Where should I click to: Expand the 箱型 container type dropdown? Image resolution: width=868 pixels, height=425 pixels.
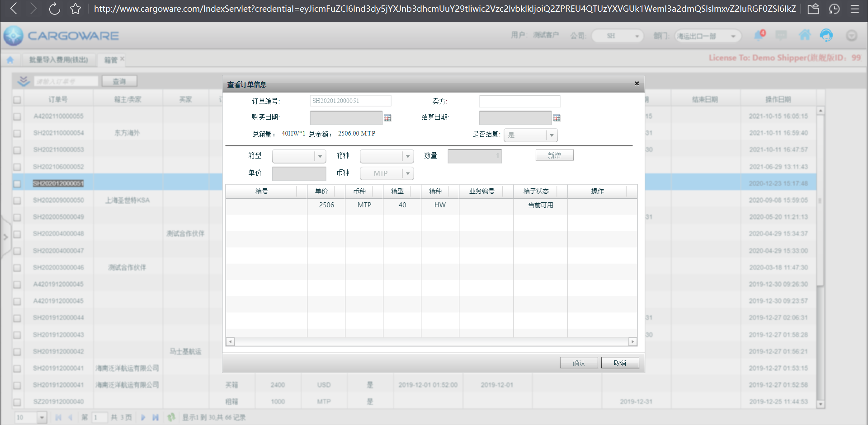coord(320,156)
